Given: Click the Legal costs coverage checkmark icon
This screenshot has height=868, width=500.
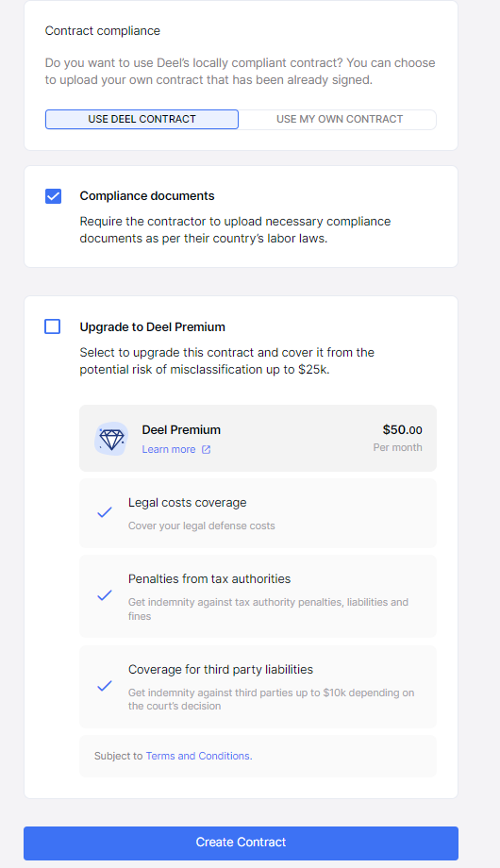Looking at the screenshot, I should [x=105, y=512].
